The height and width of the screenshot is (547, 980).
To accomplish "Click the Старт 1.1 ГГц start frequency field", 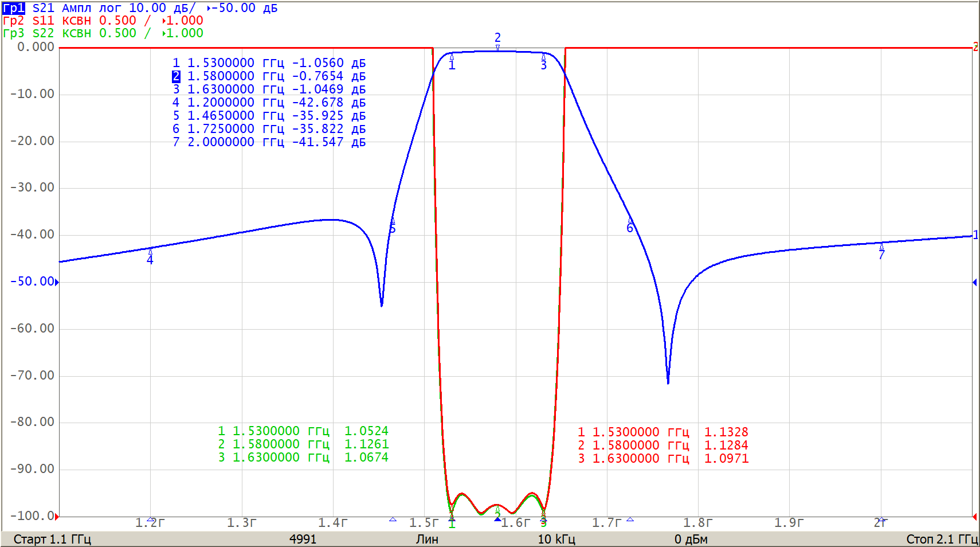I will [52, 539].
